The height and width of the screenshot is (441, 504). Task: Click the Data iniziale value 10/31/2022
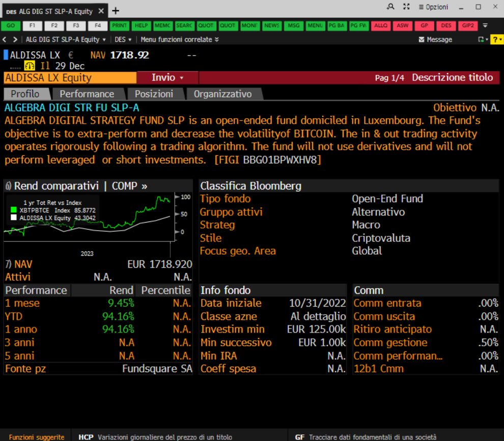click(x=317, y=303)
